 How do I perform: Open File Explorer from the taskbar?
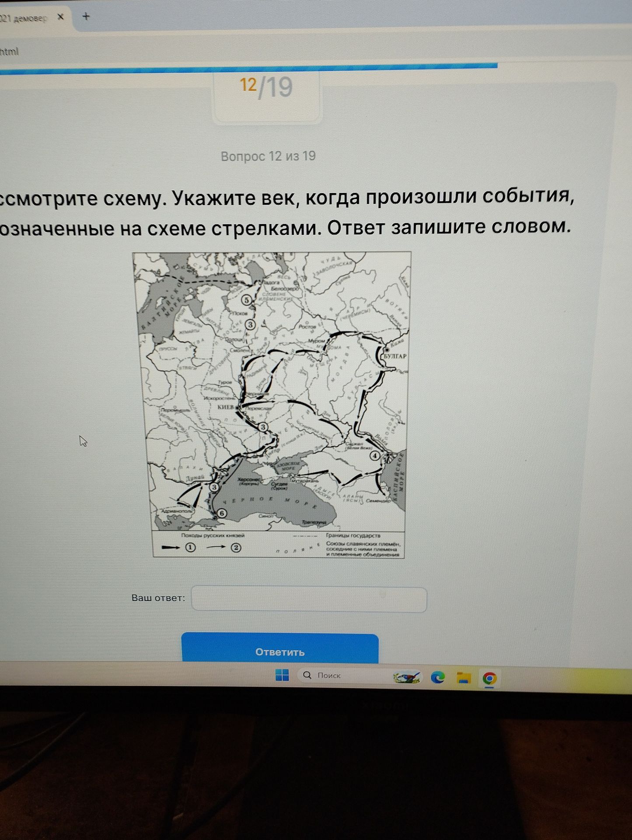pos(464,678)
